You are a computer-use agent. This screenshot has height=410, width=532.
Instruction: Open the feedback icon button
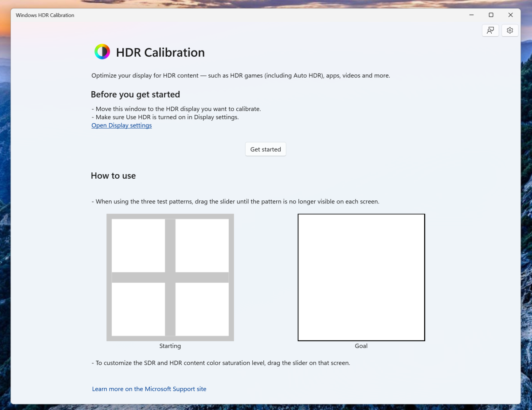point(490,31)
